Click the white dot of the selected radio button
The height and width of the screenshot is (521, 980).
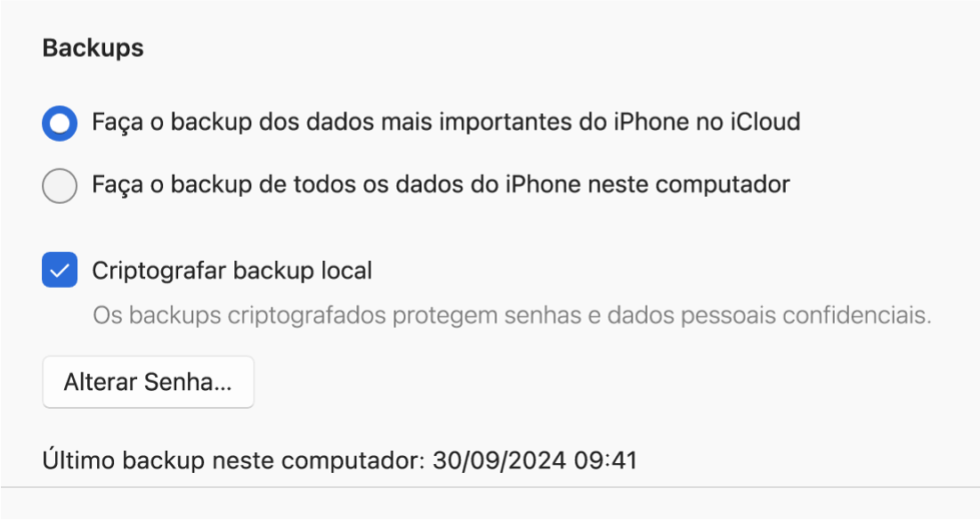coord(60,123)
